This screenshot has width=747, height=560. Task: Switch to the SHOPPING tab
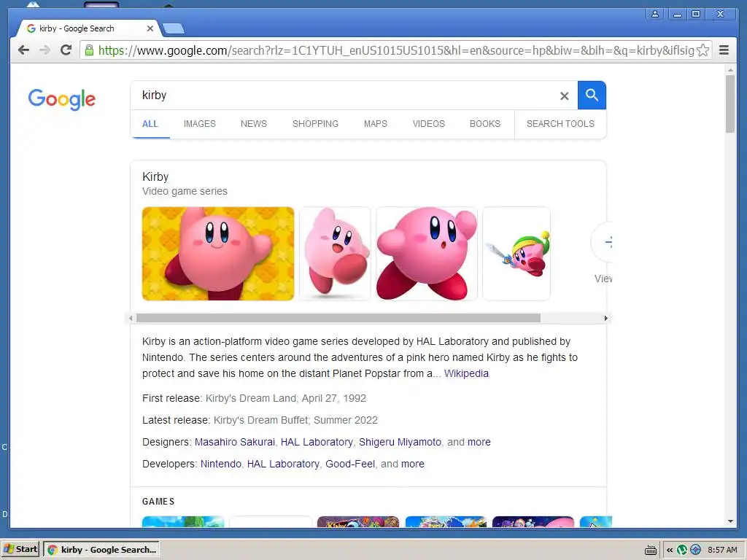click(x=315, y=124)
